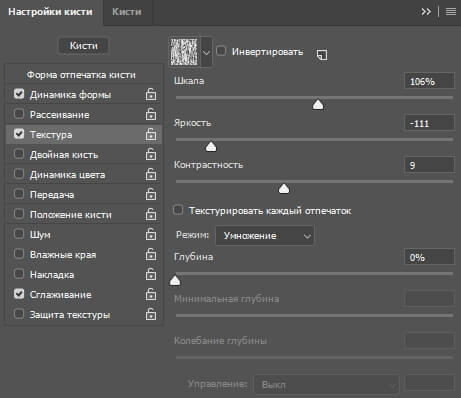Collapse panel with double-arrow icon

pos(426,12)
